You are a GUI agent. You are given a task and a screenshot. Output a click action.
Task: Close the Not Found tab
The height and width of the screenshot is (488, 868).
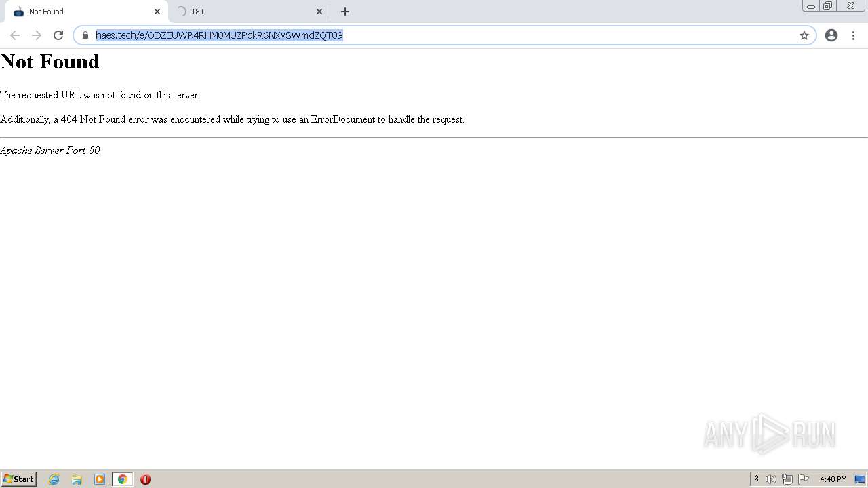(x=157, y=12)
